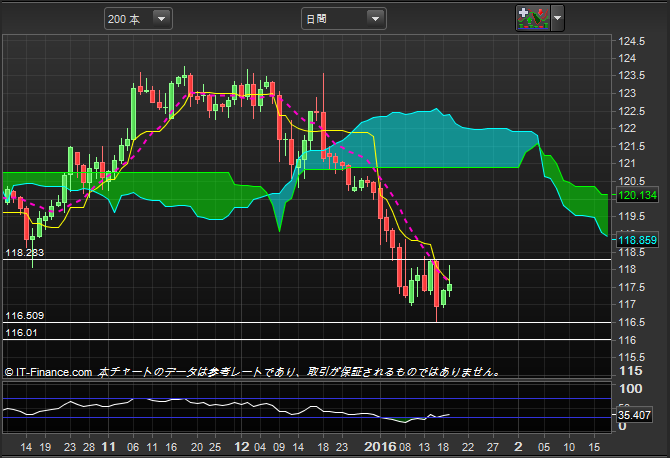Image resolution: width=670 pixels, height=458 pixels.
Task: Select the 116.509 horizontal line label
Action: point(24,316)
